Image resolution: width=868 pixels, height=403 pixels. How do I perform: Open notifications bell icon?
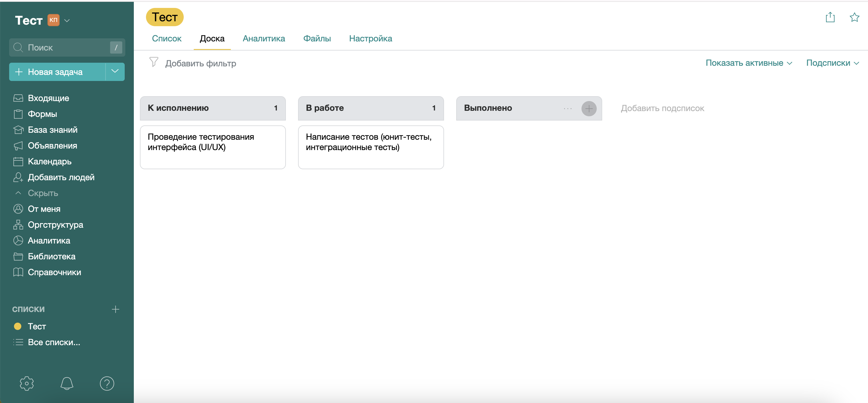tap(67, 384)
